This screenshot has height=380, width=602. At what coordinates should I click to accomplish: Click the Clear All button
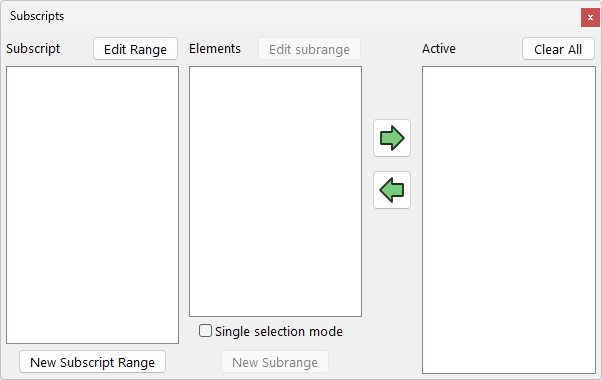coord(558,49)
